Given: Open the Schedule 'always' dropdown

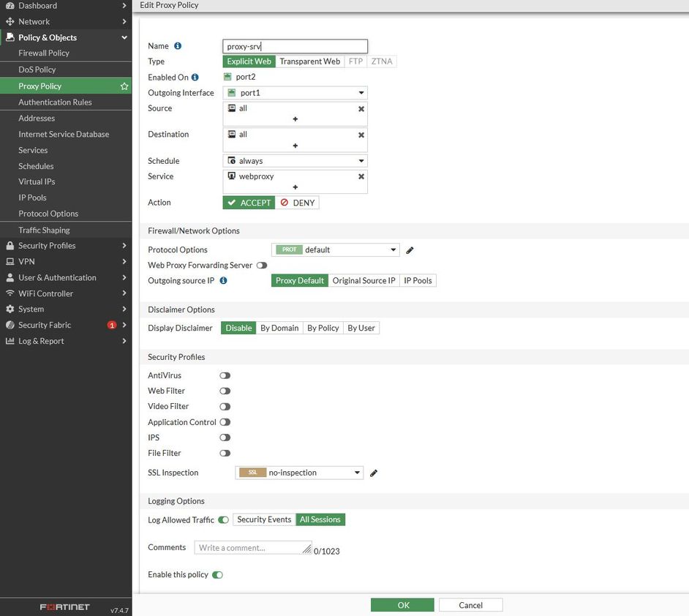Looking at the screenshot, I should [x=295, y=161].
